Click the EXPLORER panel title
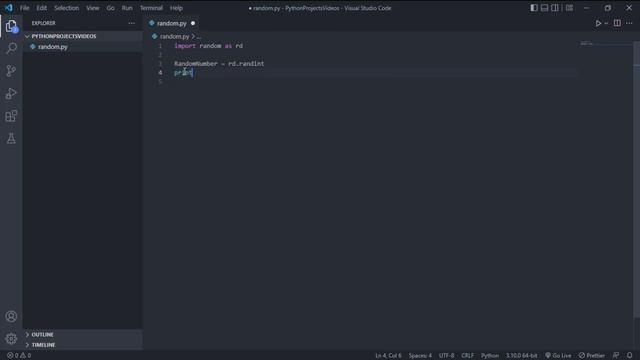The height and width of the screenshot is (360, 640). point(43,23)
